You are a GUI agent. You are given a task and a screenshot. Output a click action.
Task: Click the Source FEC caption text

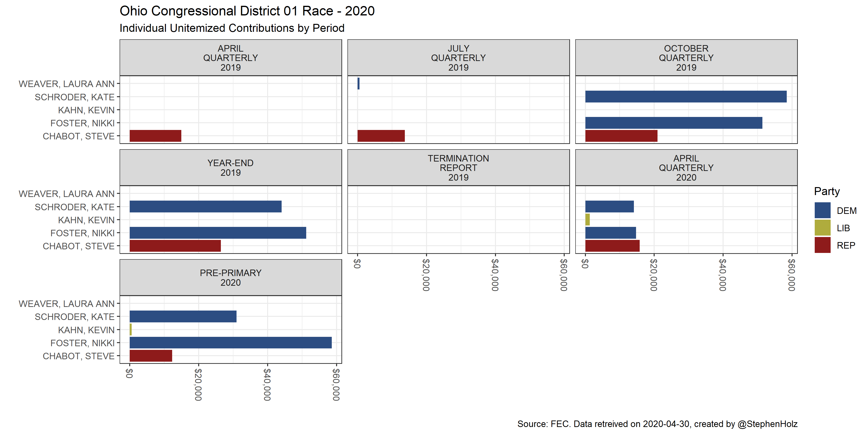point(657,424)
